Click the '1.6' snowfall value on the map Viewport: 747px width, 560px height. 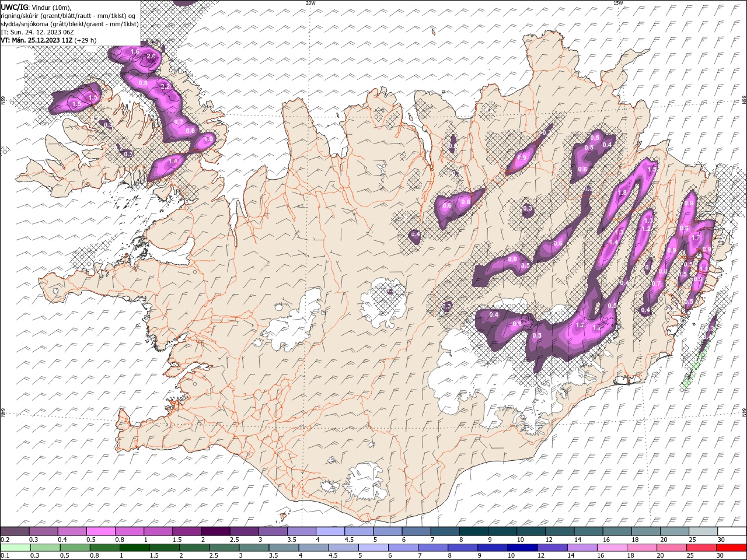point(135,52)
